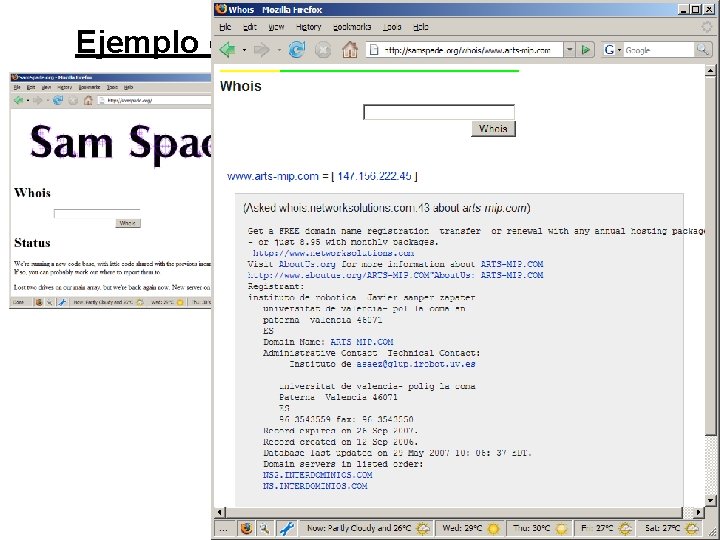This screenshot has width=720, height=540.
Task: Click the magnifier icon in status bar
Action: coord(264,529)
